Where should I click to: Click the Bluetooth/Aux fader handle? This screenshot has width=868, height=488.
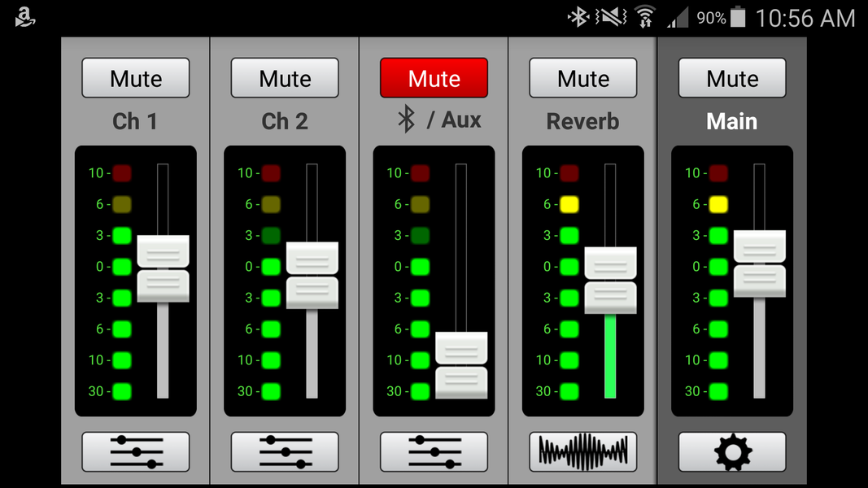461,365
